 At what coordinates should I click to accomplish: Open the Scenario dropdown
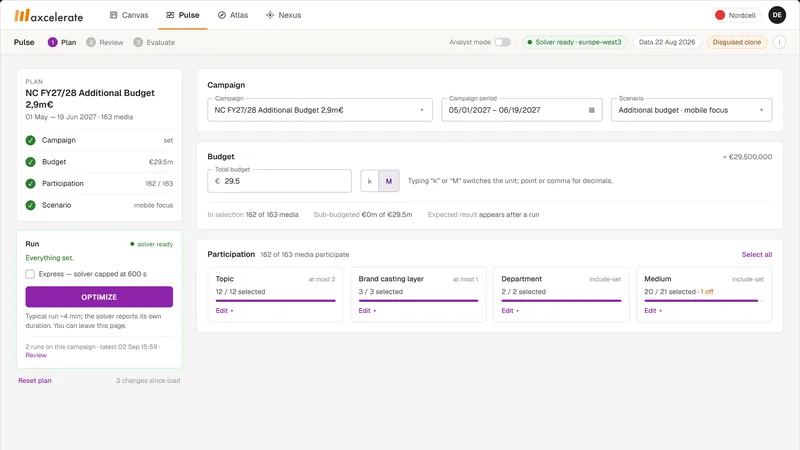691,110
